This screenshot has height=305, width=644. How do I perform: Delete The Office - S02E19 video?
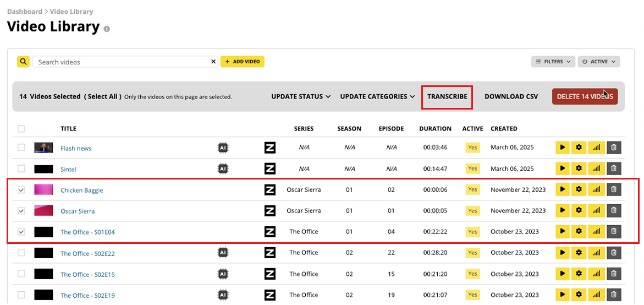click(x=614, y=295)
